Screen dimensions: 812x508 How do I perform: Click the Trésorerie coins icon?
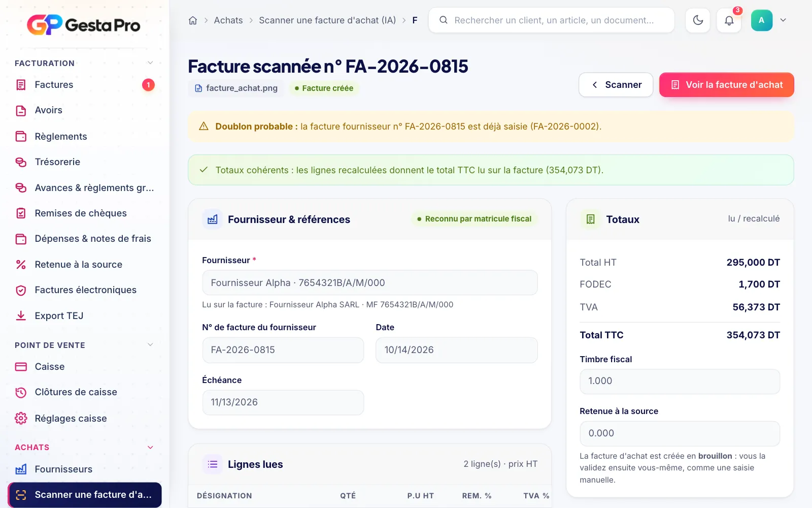(x=21, y=162)
